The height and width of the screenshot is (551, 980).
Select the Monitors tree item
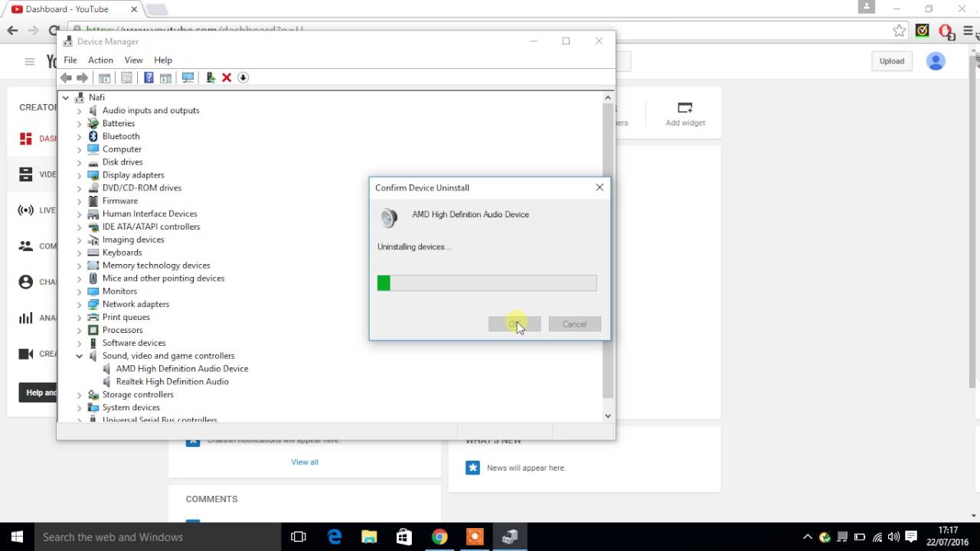click(x=119, y=292)
